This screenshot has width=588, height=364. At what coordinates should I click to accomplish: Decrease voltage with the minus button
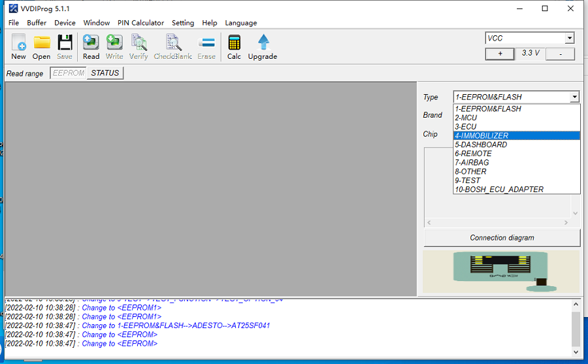pos(560,54)
